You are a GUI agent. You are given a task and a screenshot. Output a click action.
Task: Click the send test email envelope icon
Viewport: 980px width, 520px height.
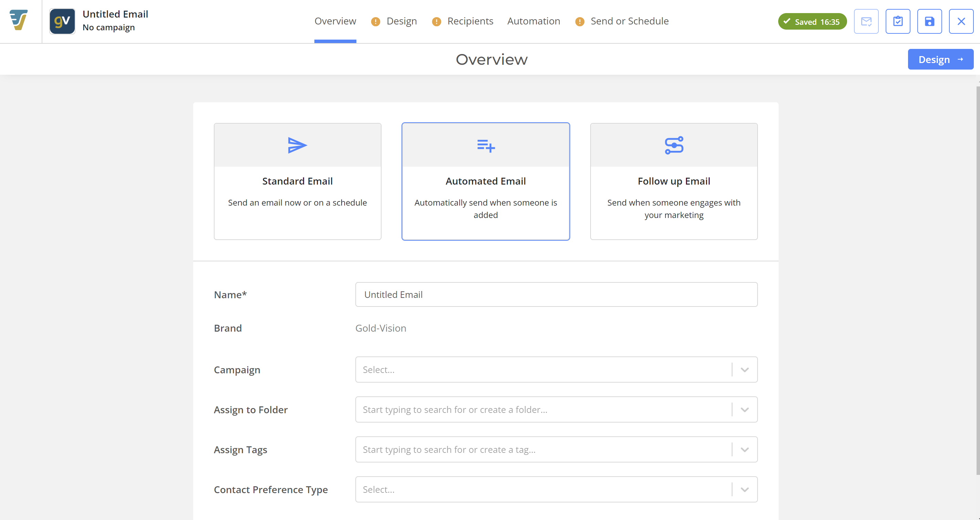[866, 21]
